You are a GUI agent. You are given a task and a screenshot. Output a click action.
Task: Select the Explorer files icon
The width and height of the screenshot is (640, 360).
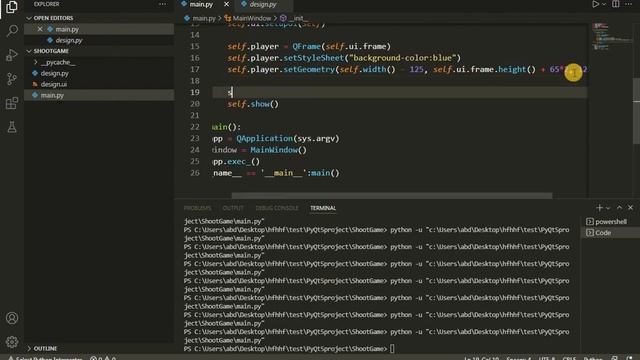(x=12, y=7)
